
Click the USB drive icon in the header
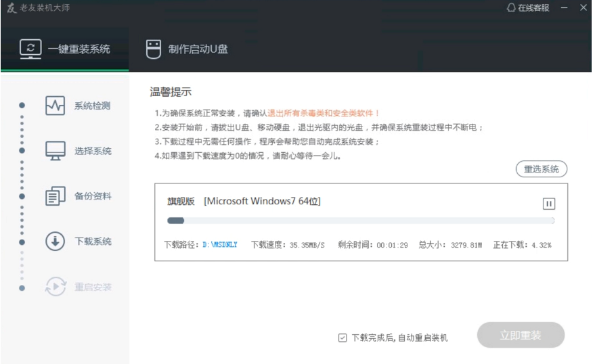[154, 49]
